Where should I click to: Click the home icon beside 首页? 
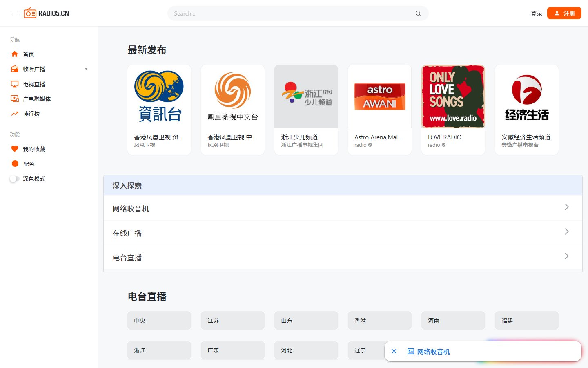(x=15, y=54)
